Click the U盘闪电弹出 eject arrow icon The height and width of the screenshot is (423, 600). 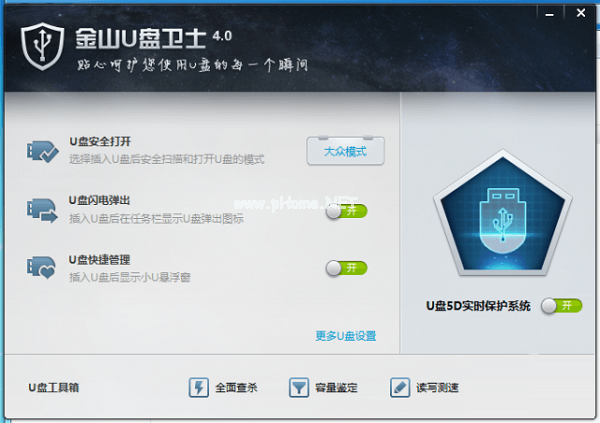42,210
